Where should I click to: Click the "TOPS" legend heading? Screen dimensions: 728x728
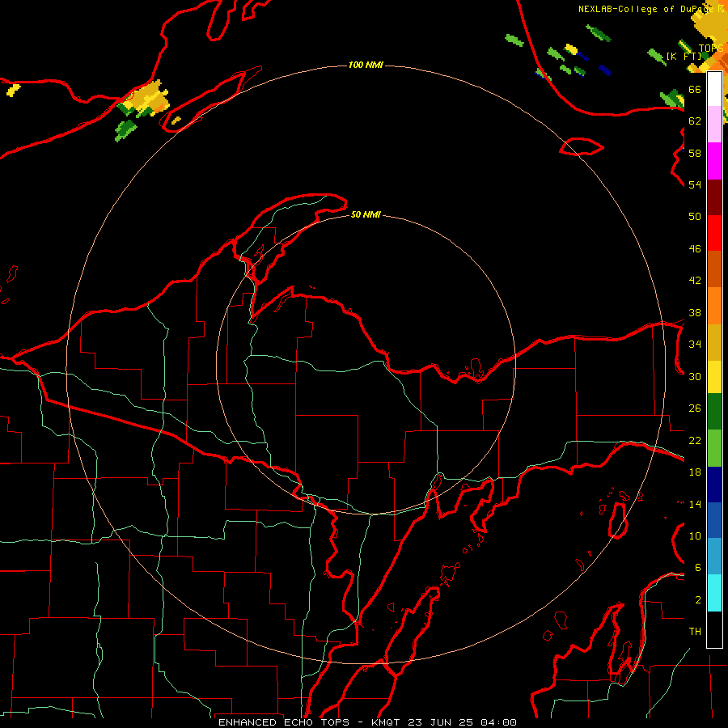(x=711, y=48)
